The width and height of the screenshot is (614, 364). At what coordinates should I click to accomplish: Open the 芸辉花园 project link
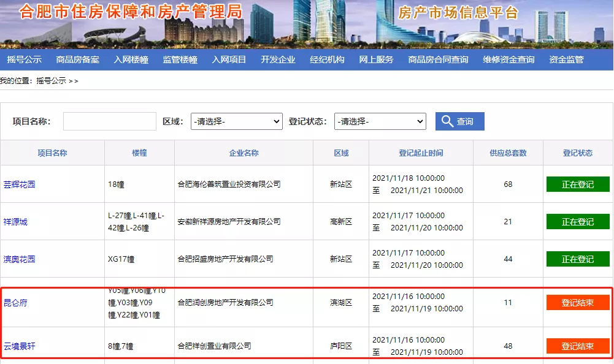coord(19,184)
